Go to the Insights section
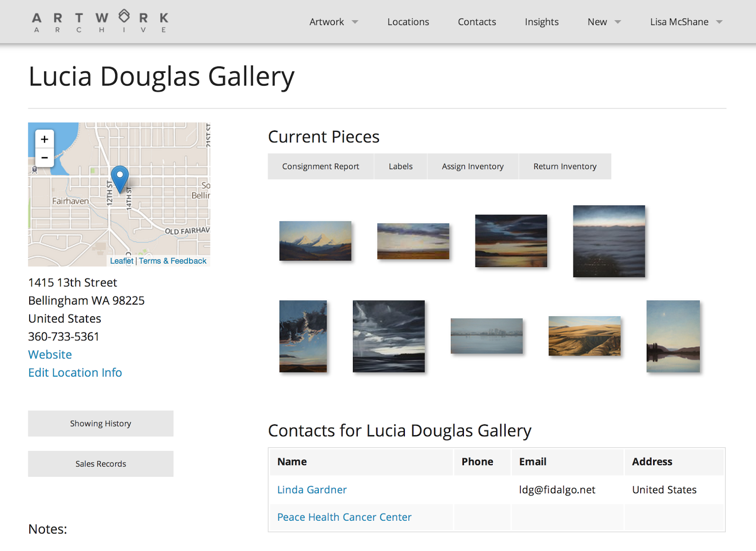This screenshot has height=551, width=756. [x=541, y=22]
